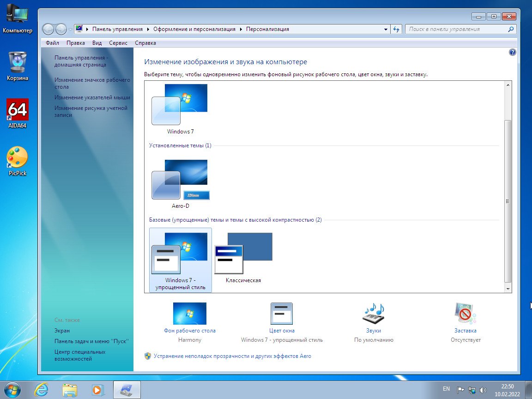Go to Панель управления домашняя страница

point(81,61)
